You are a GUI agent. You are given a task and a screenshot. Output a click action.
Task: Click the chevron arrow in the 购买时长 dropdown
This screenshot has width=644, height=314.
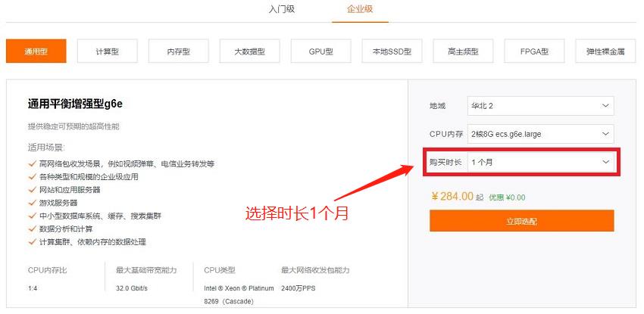click(605, 163)
